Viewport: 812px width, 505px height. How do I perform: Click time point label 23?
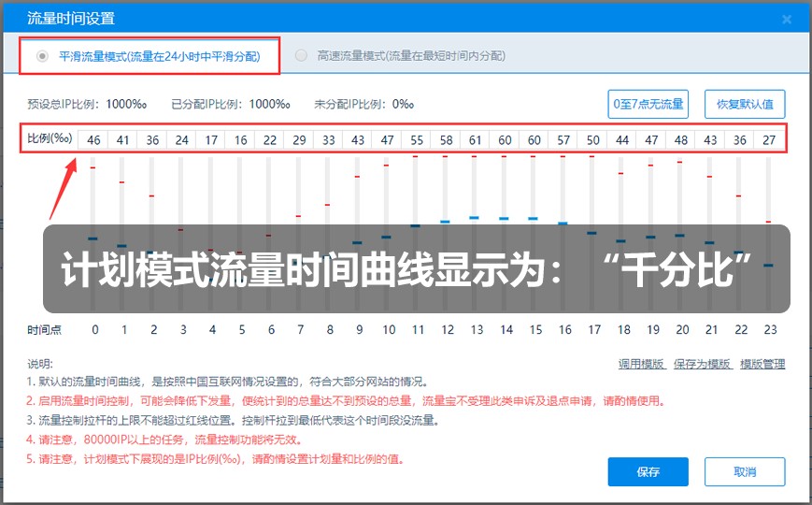(770, 330)
